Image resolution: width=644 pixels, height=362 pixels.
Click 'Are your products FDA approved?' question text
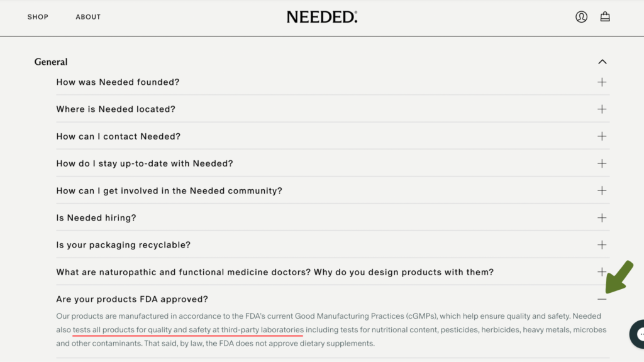click(132, 299)
